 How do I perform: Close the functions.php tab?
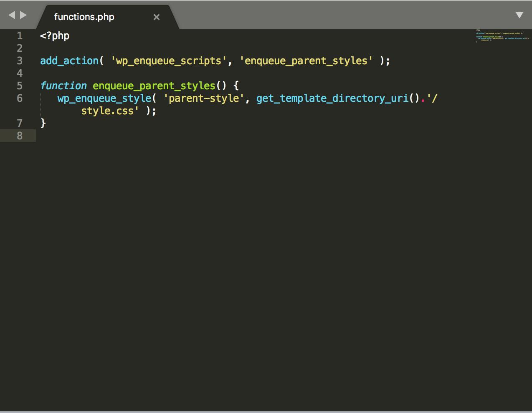pos(157,17)
